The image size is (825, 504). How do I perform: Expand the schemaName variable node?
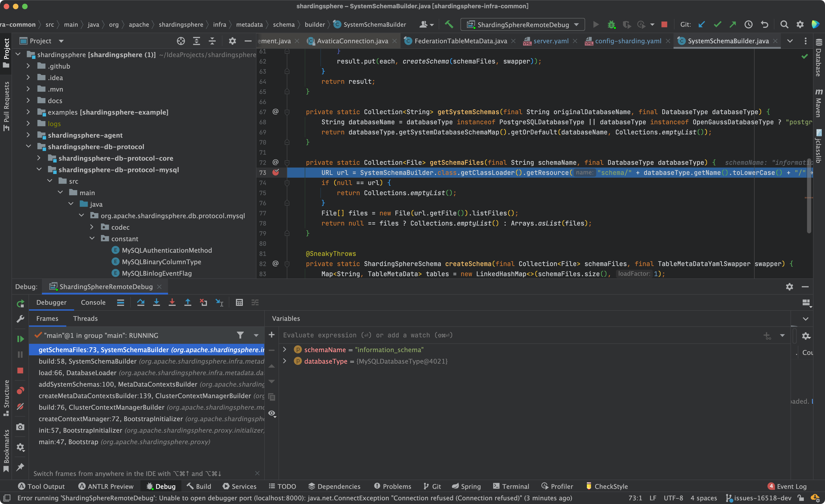click(285, 349)
